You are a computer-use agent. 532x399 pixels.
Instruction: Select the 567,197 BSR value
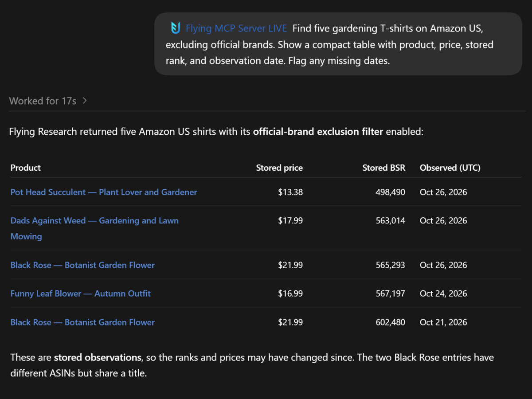(390, 293)
